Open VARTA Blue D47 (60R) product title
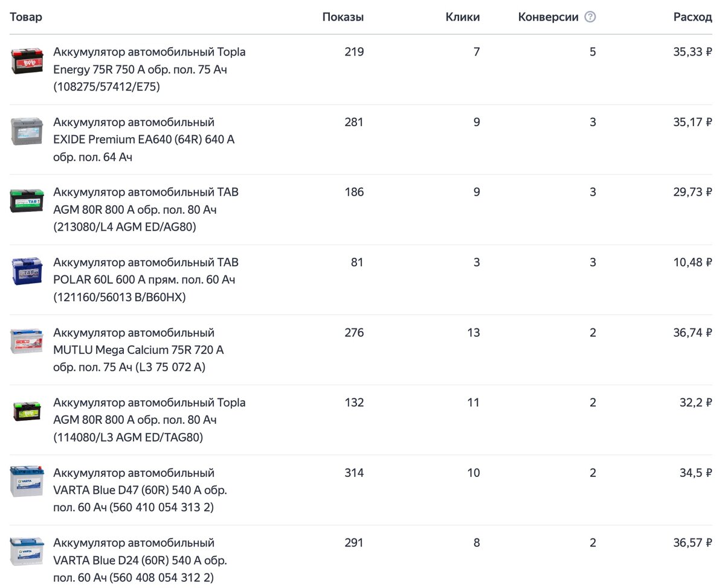Screen dimensions: 725x588 click(140, 490)
